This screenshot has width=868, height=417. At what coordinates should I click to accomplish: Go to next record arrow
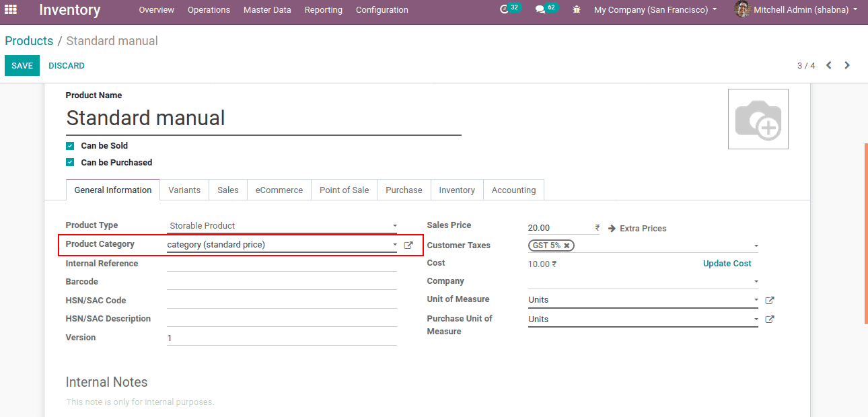(847, 65)
